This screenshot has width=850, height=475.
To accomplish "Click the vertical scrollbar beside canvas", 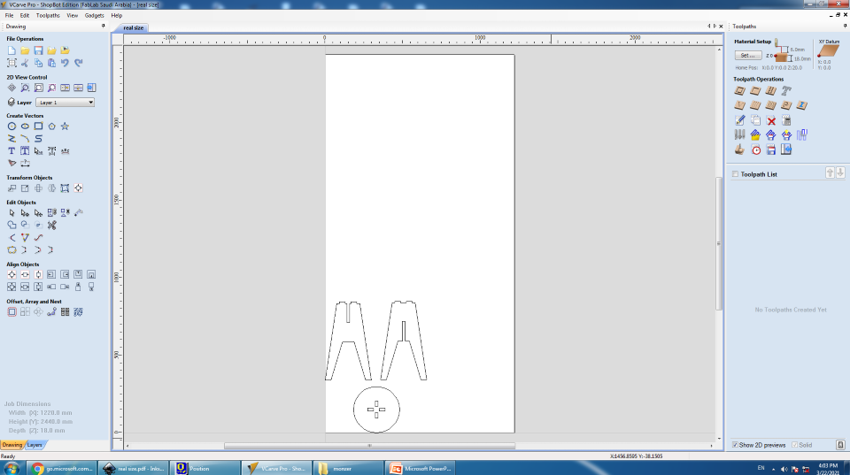I will [719, 243].
